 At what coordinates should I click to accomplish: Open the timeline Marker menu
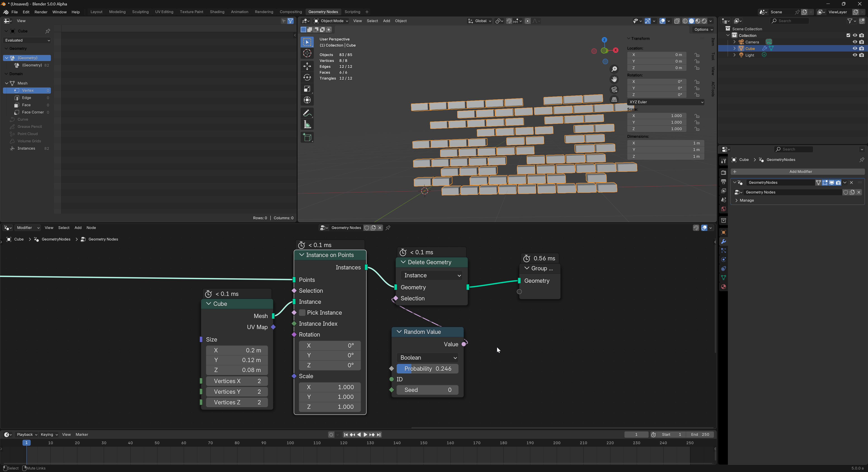[82, 435]
